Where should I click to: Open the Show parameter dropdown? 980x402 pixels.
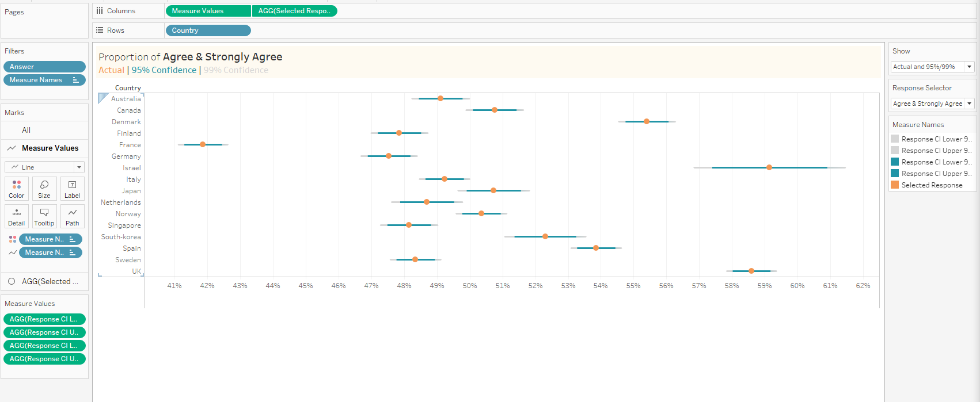(x=969, y=67)
